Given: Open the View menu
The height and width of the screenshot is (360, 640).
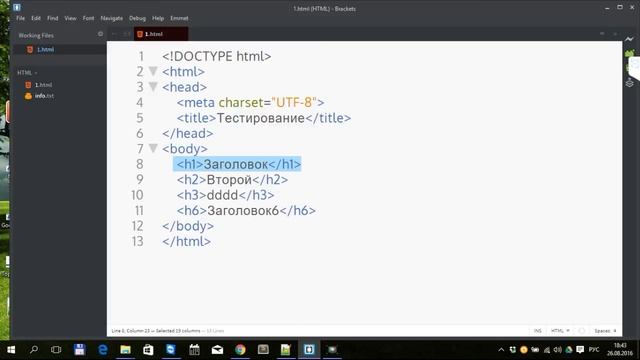Looking at the screenshot, I should 70,18.
